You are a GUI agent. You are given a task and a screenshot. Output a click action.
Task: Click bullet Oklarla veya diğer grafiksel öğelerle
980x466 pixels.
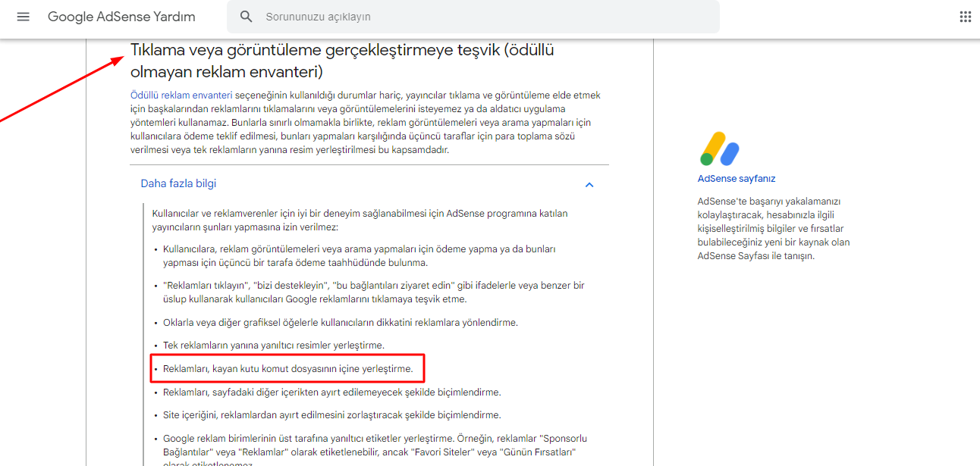pyautogui.click(x=341, y=323)
